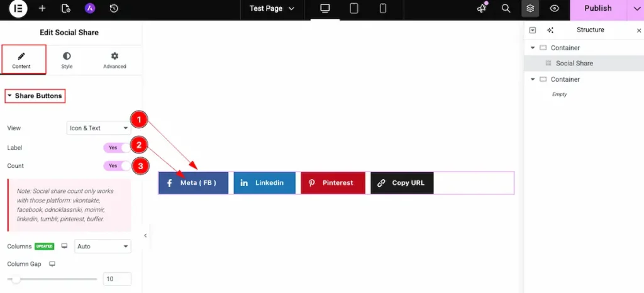Click the Structure panel AI sparkle icon
644x293 pixels.
click(x=550, y=30)
